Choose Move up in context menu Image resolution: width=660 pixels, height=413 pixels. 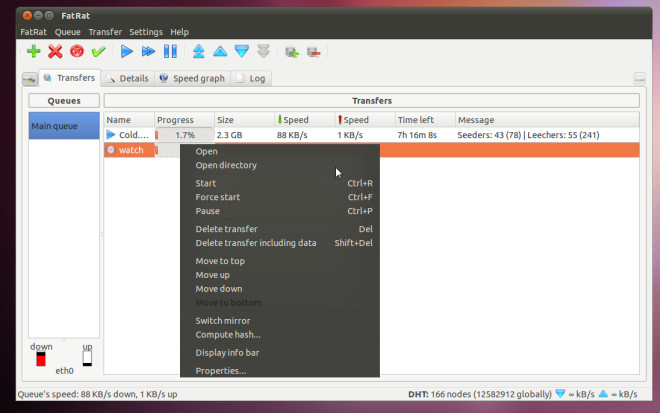point(280,275)
